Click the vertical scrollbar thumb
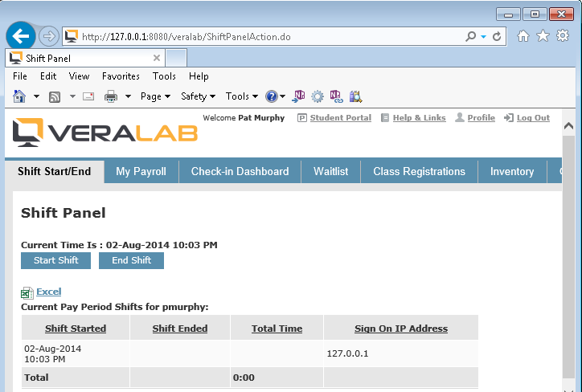This screenshot has width=582, height=392. click(568, 256)
